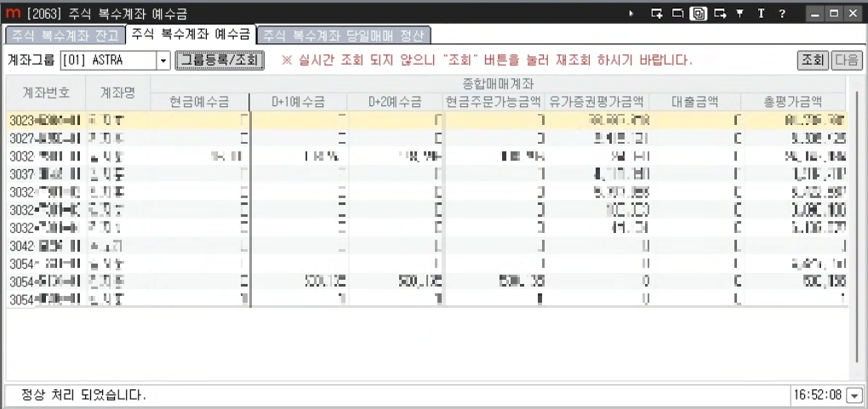Click the red m app logo
The width and height of the screenshot is (868, 409).
12,14
